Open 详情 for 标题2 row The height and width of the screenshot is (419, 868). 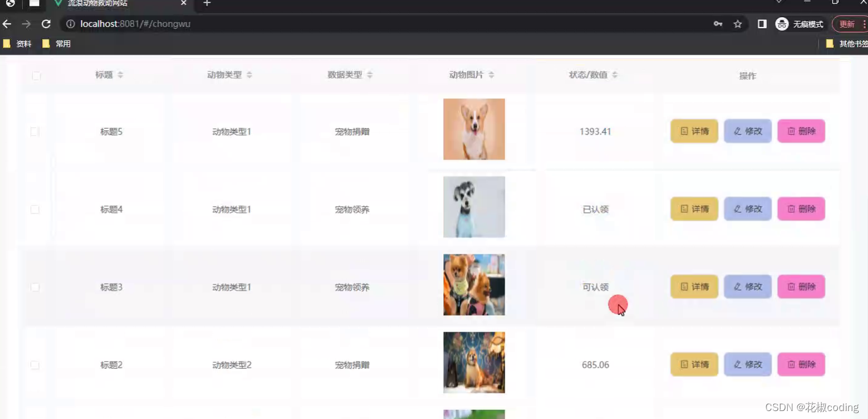(694, 364)
